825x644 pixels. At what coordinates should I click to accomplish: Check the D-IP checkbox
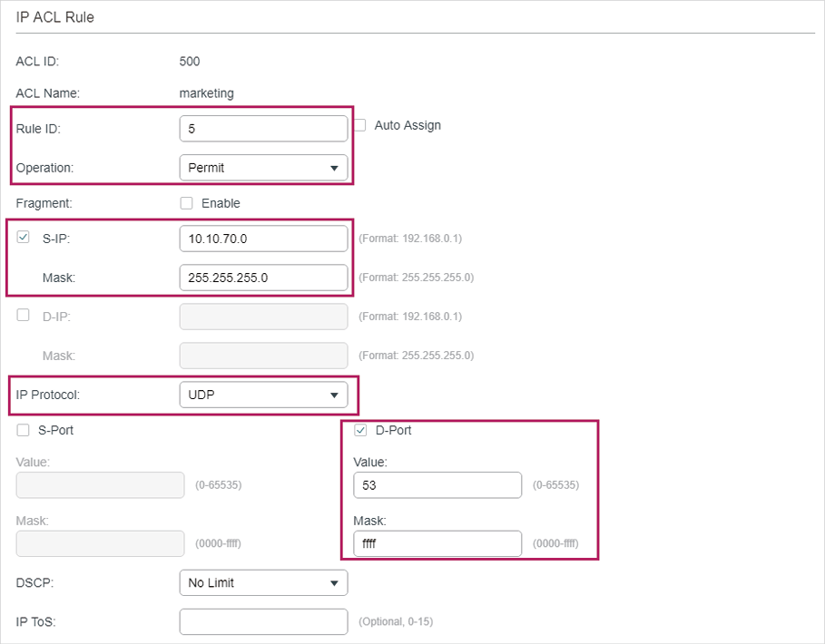click(x=24, y=316)
